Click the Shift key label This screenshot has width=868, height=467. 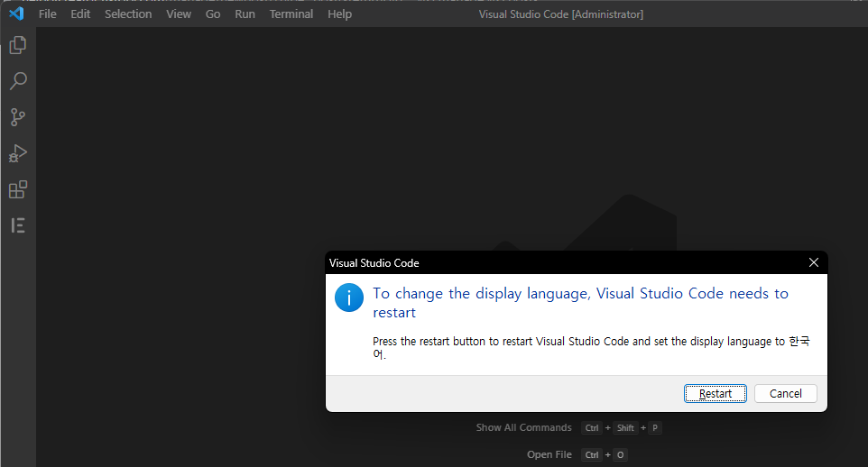(x=625, y=427)
